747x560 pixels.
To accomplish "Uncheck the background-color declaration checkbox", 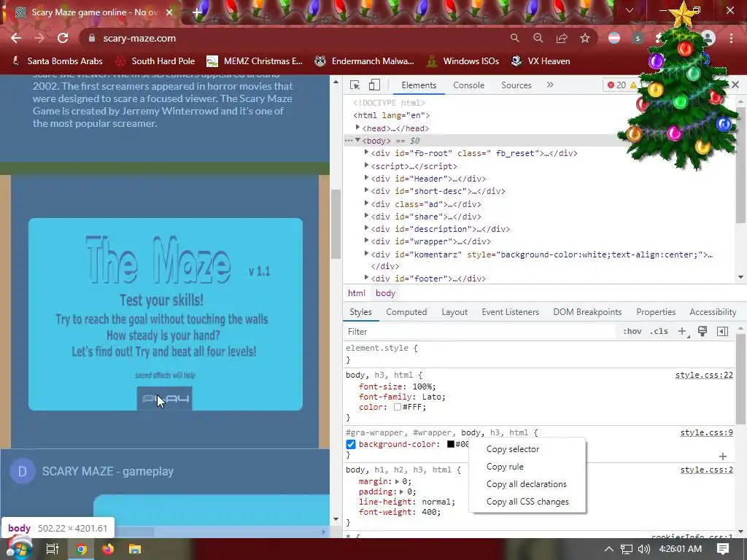I will click(x=351, y=444).
